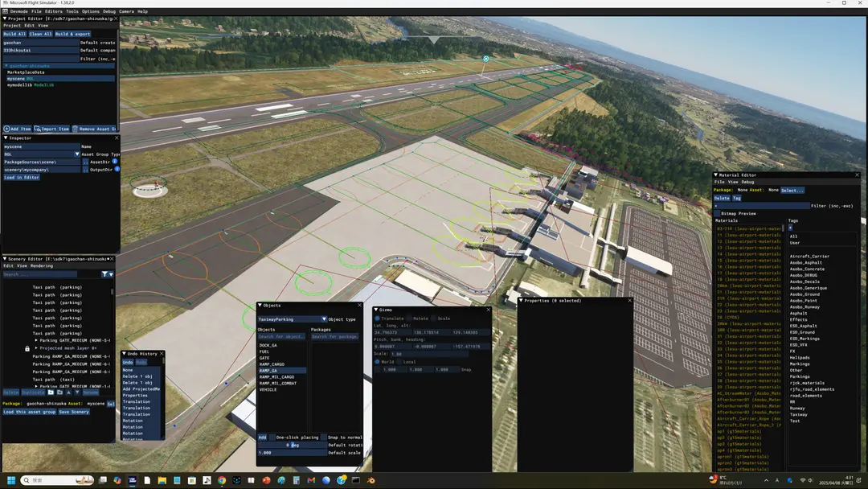Toggle Bitmap Preview checkbox in Material Editor
Viewport: 868px width, 489px height.
pyautogui.click(x=718, y=213)
